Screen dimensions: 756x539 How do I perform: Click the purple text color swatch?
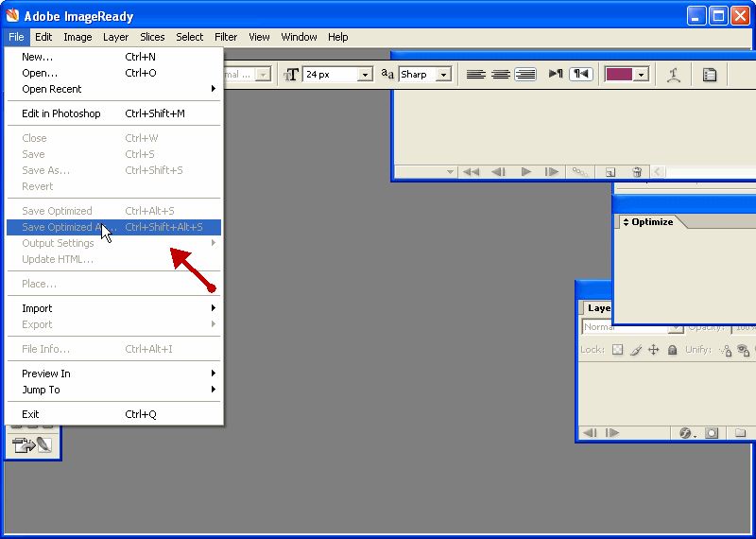619,75
